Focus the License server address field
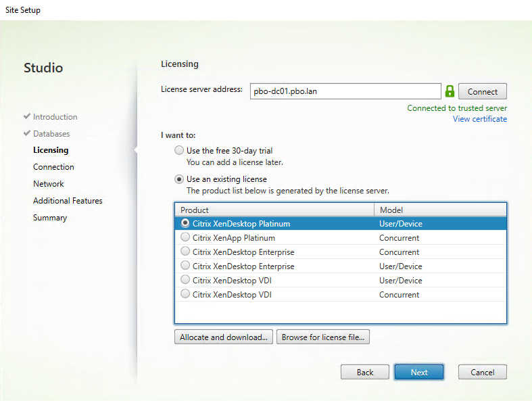The height and width of the screenshot is (401, 532). [345, 91]
